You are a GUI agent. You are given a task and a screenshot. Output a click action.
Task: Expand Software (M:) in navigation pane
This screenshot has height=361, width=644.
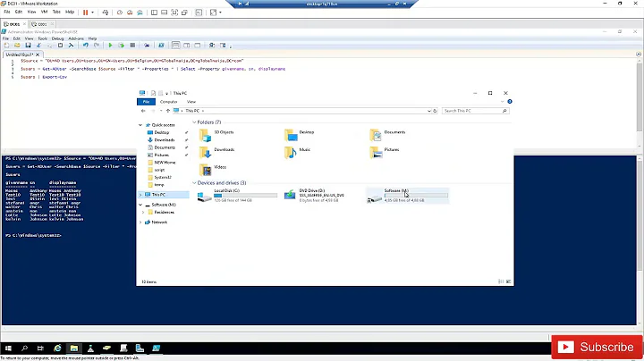[x=141, y=204]
